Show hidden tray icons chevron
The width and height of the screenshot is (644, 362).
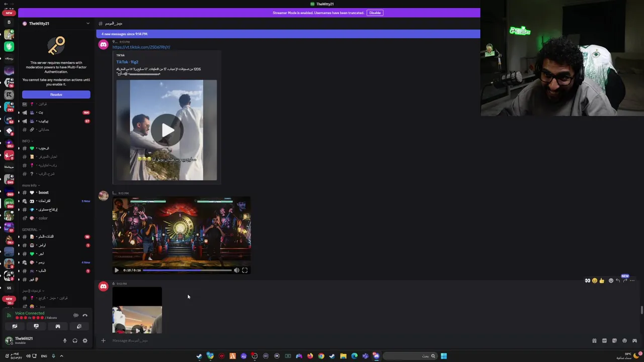(61, 356)
